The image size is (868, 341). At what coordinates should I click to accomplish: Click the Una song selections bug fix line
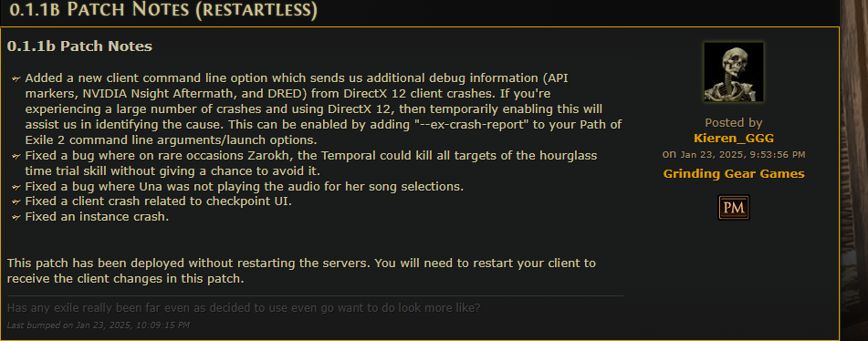(x=244, y=187)
